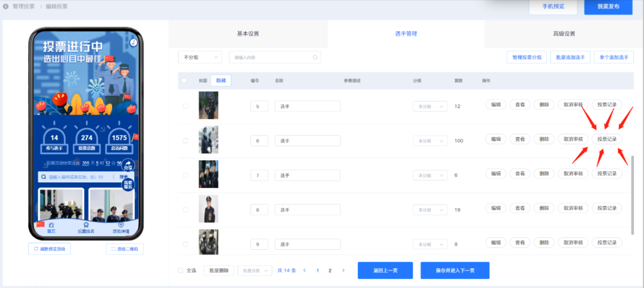Tap the 我要报名 floating button in preview
Image resolution: width=644 pixels, height=288 pixels.
[x=128, y=184]
